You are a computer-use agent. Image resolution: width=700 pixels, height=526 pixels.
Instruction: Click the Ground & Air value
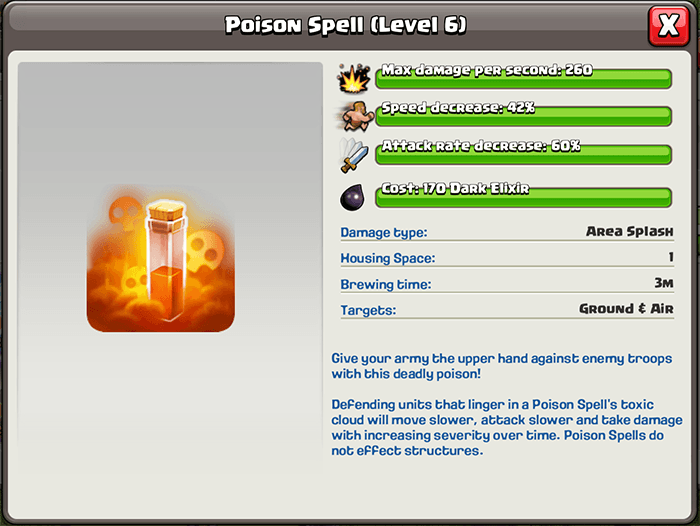pos(626,309)
